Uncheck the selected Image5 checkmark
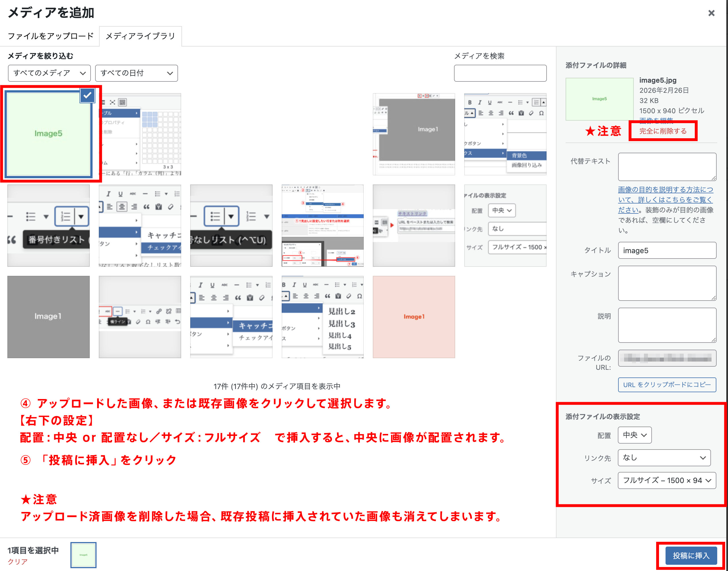728x571 pixels. (87, 96)
